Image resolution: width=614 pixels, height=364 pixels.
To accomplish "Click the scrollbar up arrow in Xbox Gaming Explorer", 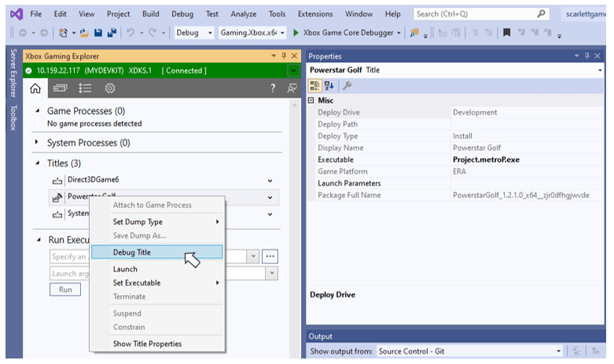I will [294, 105].
